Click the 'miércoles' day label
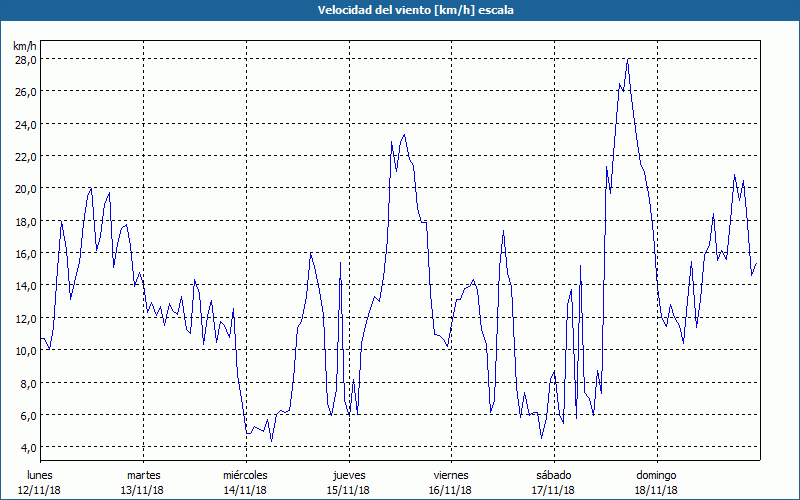This screenshot has width=800, height=500. pos(245,475)
